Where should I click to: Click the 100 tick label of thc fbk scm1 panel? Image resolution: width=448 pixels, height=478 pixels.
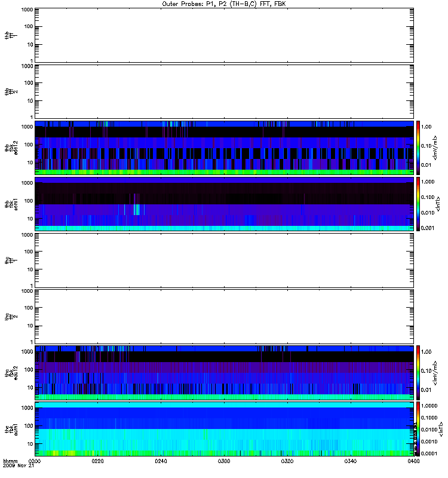[29, 426]
